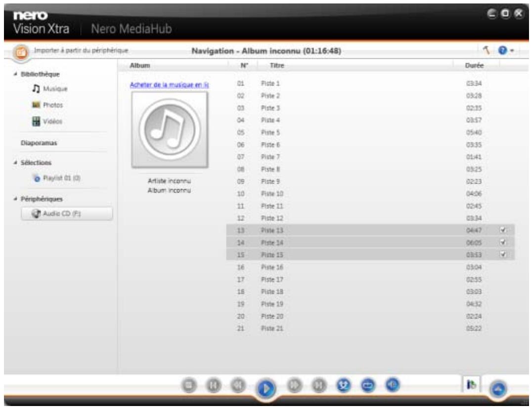The height and width of the screenshot is (408, 532).
Task: Click the blue help question mark icon
Action: 502,50
